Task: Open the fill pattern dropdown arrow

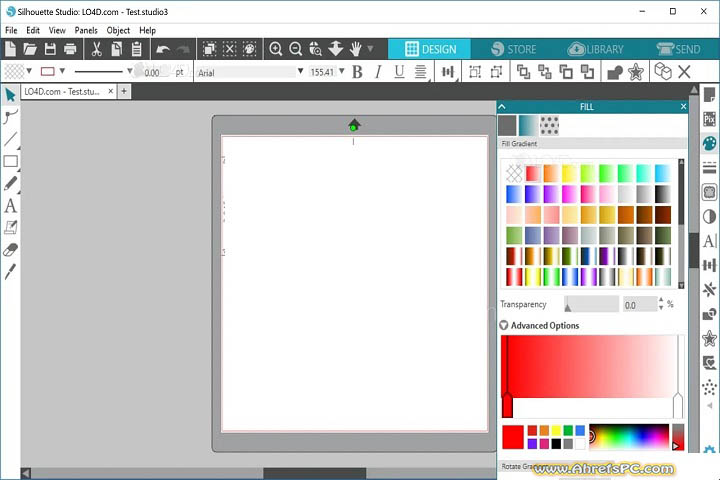Action: coord(29,71)
